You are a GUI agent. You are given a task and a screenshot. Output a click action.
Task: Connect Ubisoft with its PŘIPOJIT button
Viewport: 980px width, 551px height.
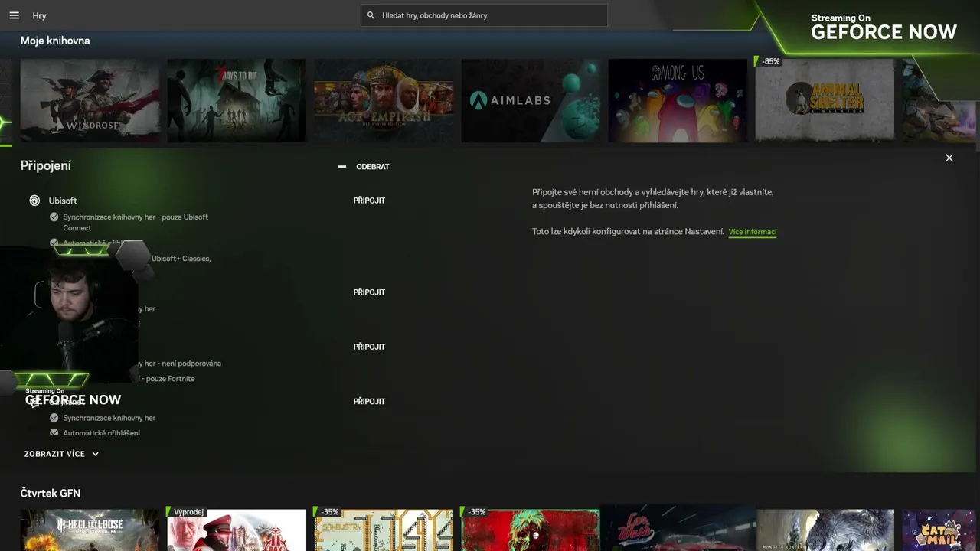click(369, 201)
